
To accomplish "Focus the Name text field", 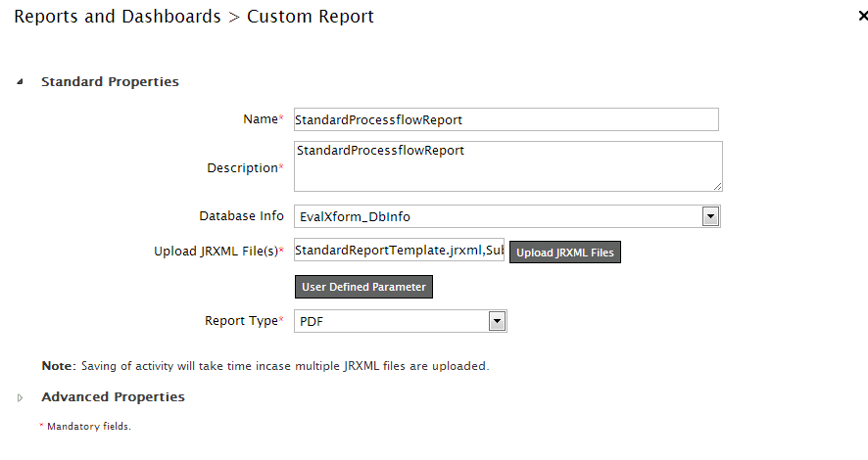I will pos(506,119).
